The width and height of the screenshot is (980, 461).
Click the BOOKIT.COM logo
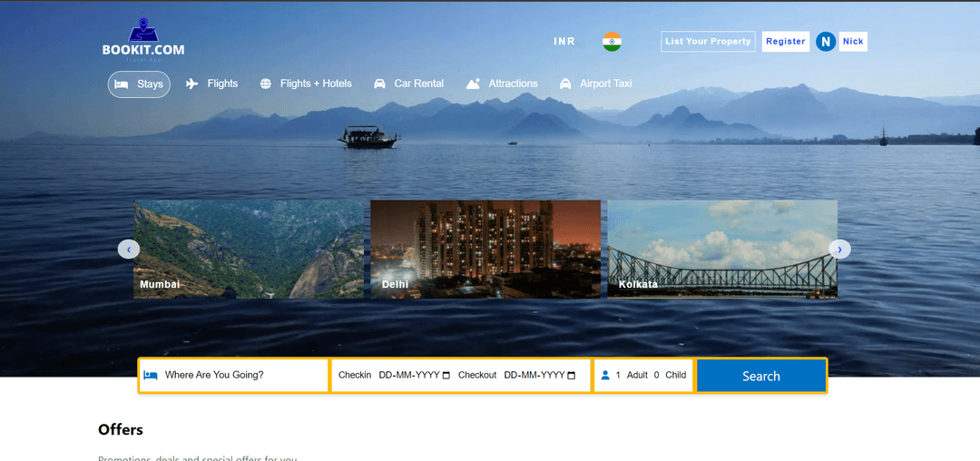click(143, 40)
